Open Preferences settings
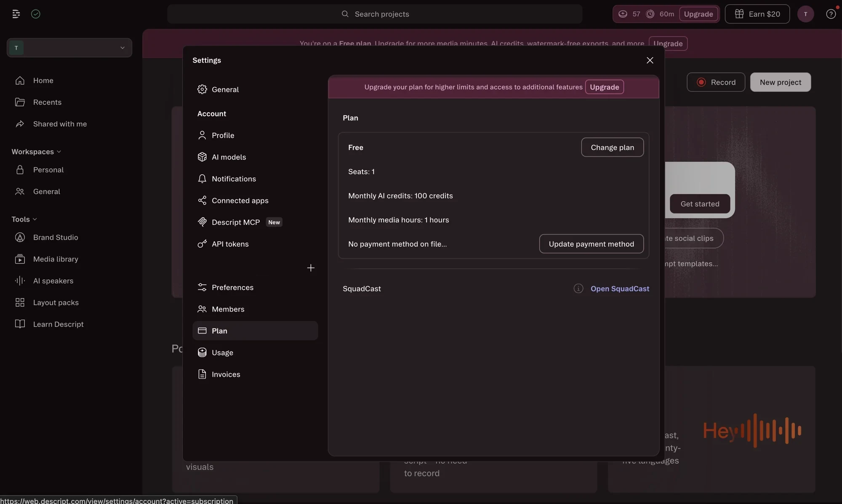 [255, 287]
